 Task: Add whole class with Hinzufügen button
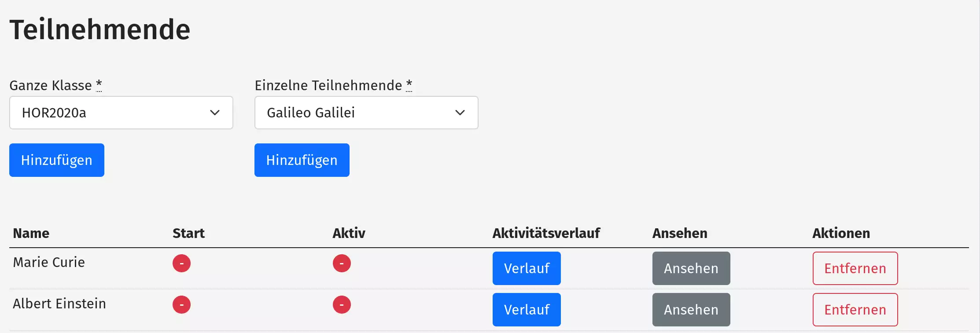coord(57,160)
